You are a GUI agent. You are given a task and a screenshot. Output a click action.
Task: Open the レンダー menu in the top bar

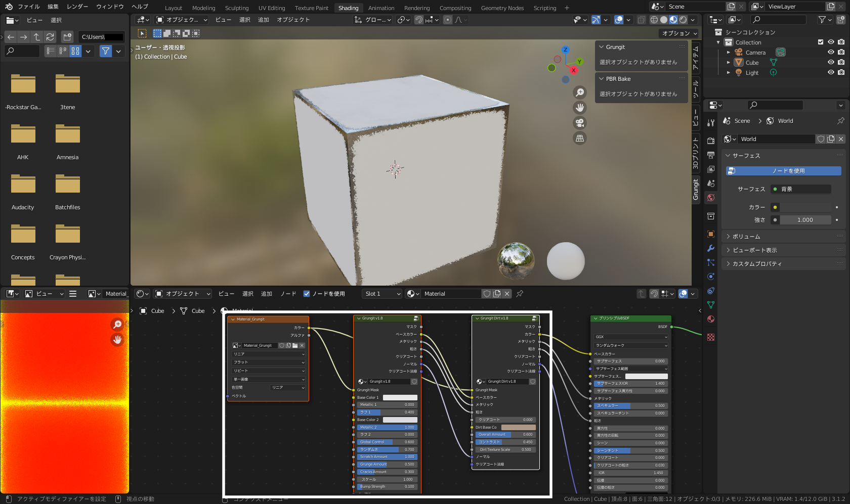coord(77,7)
